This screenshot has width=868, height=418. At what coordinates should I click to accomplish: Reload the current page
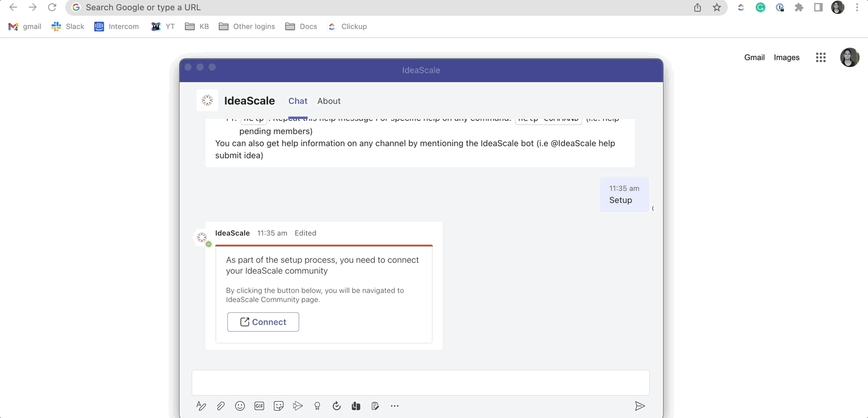pyautogui.click(x=52, y=7)
